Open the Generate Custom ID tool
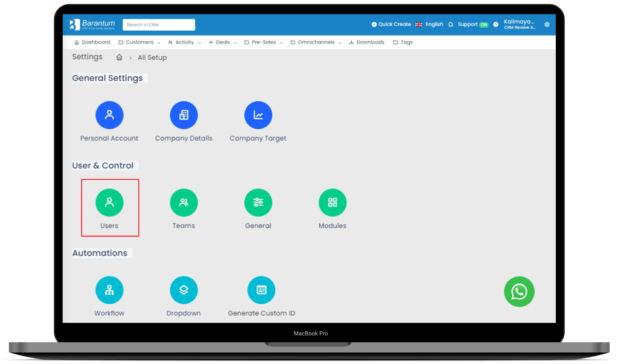Screen dimensions: 618x364 coord(261,290)
